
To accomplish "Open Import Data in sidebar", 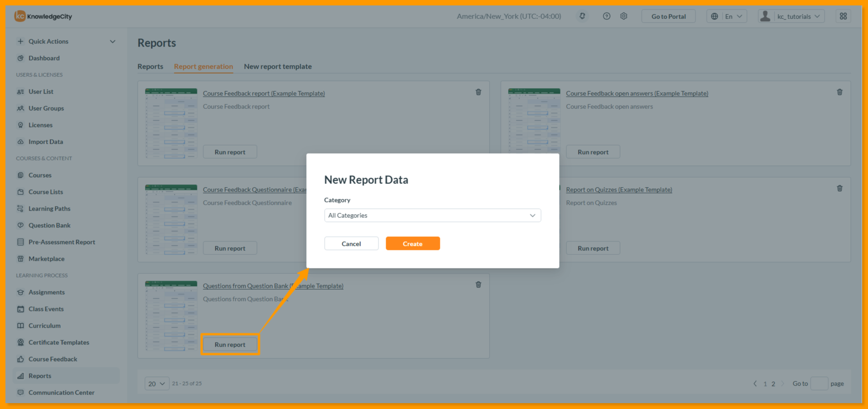I will pos(46,141).
